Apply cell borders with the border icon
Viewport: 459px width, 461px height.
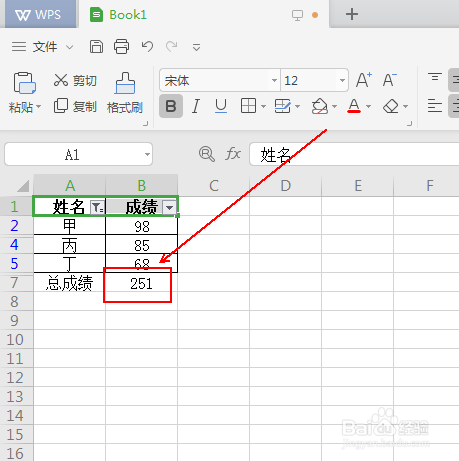pyautogui.click(x=248, y=106)
